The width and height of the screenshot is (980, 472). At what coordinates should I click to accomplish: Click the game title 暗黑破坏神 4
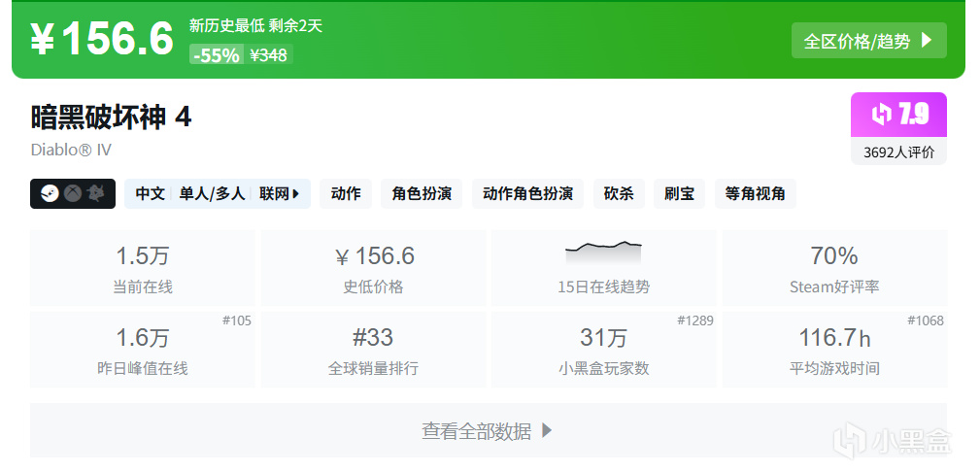pyautogui.click(x=111, y=117)
